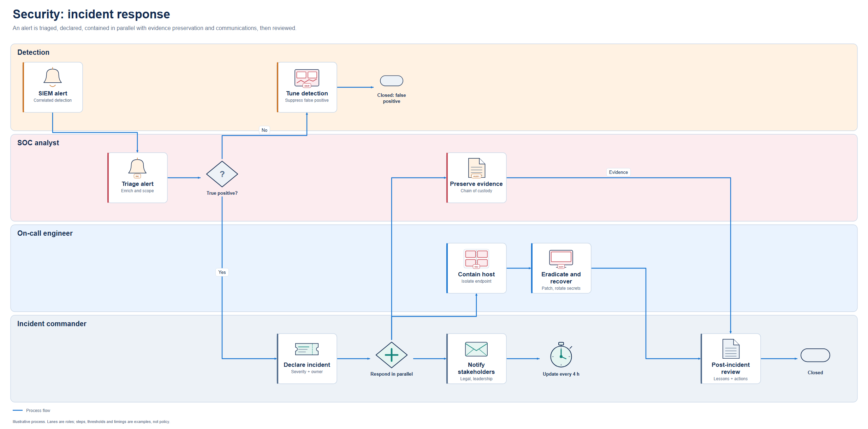The image size is (868, 429).
Task: Click the 'Severity + owner' subtitle
Action: click(x=307, y=372)
